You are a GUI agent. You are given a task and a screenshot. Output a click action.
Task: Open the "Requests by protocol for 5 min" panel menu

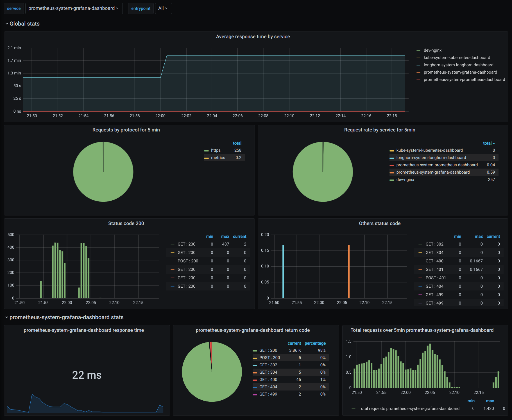tap(126, 130)
